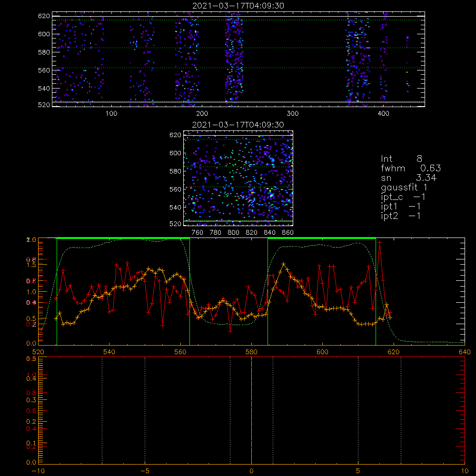Click the -10 x-axis label of the bottom plot
The image size is (476, 476).
coord(38,471)
